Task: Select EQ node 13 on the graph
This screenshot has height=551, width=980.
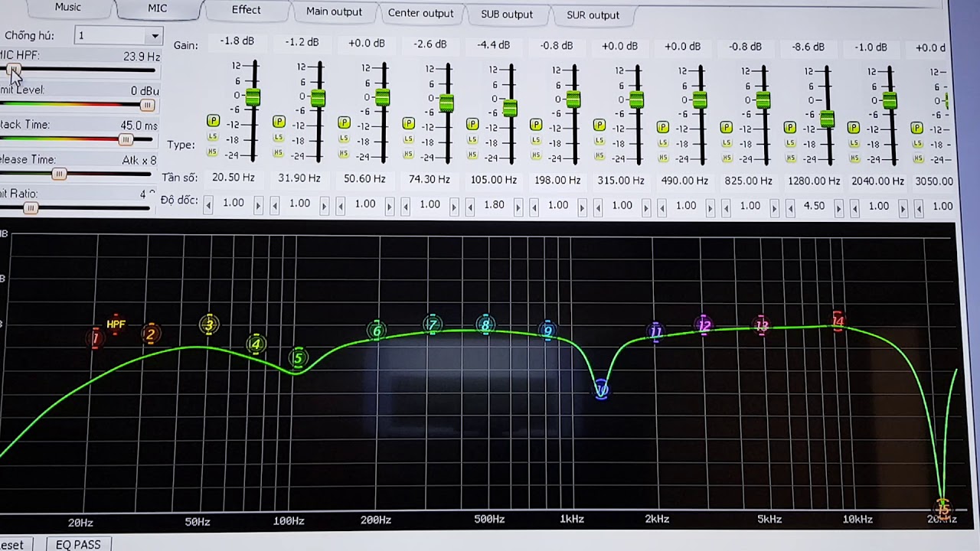Action: click(762, 326)
